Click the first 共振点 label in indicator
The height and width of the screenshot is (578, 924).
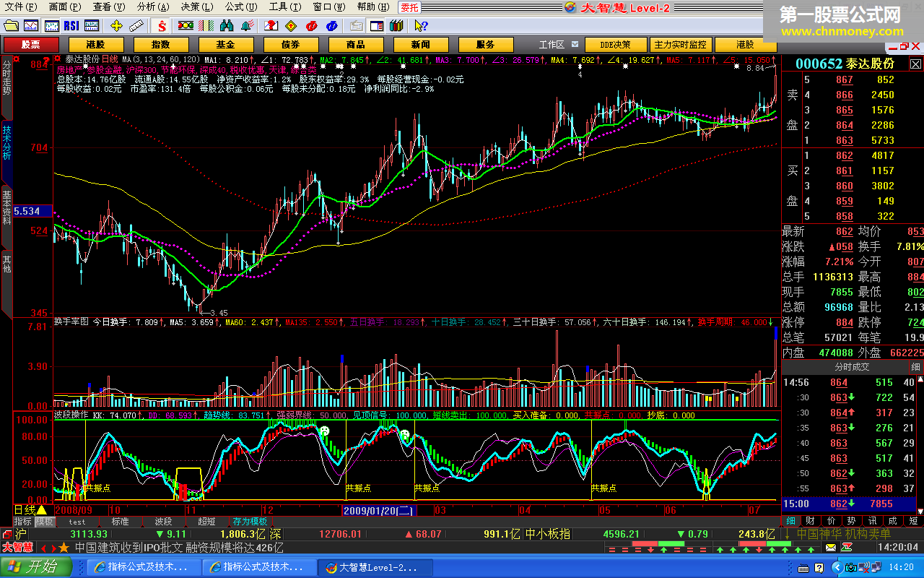coord(97,488)
